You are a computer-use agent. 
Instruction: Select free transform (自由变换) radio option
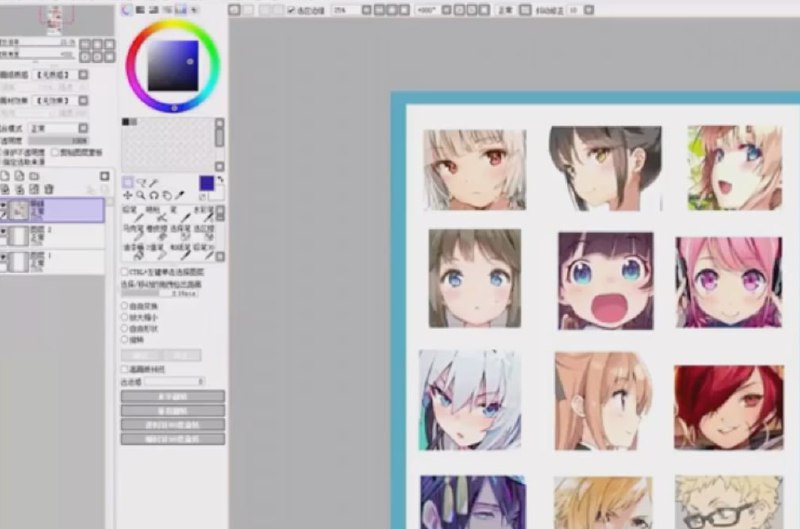pyautogui.click(x=124, y=306)
